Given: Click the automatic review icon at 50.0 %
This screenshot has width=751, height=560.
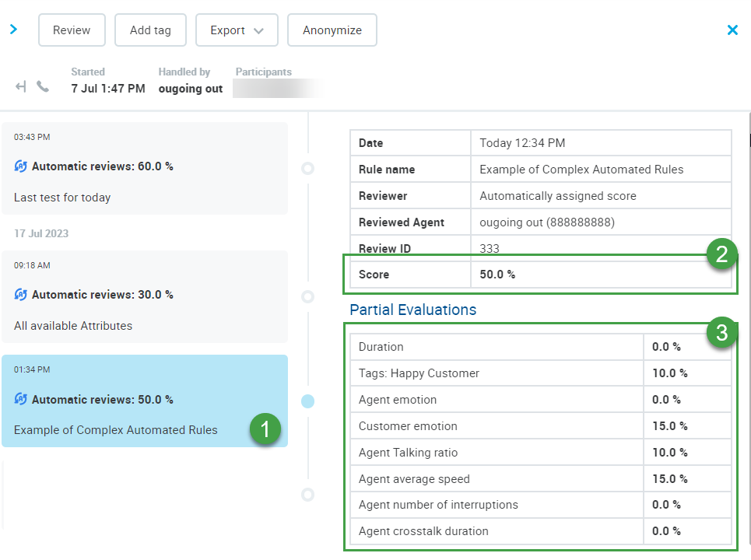Looking at the screenshot, I should click(21, 400).
